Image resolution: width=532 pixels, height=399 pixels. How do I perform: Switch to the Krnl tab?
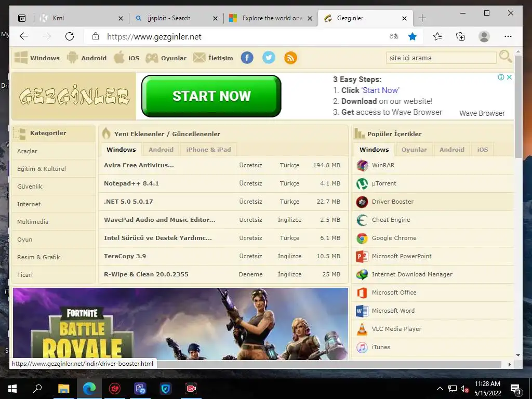[x=81, y=18]
